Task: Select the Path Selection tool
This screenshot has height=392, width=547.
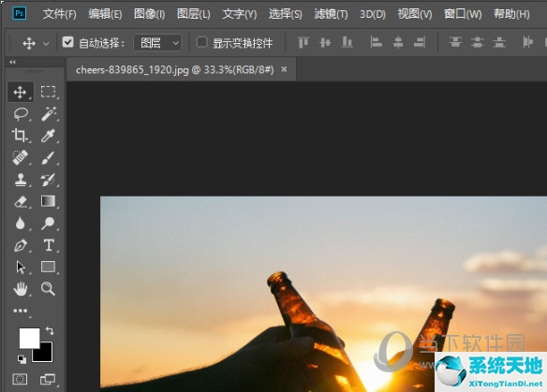Action: (21, 268)
